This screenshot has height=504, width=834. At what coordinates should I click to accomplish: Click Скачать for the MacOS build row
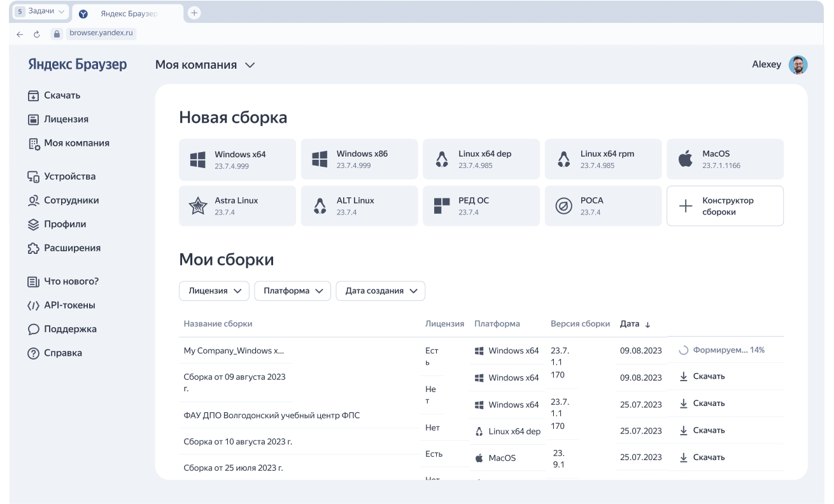pos(702,458)
